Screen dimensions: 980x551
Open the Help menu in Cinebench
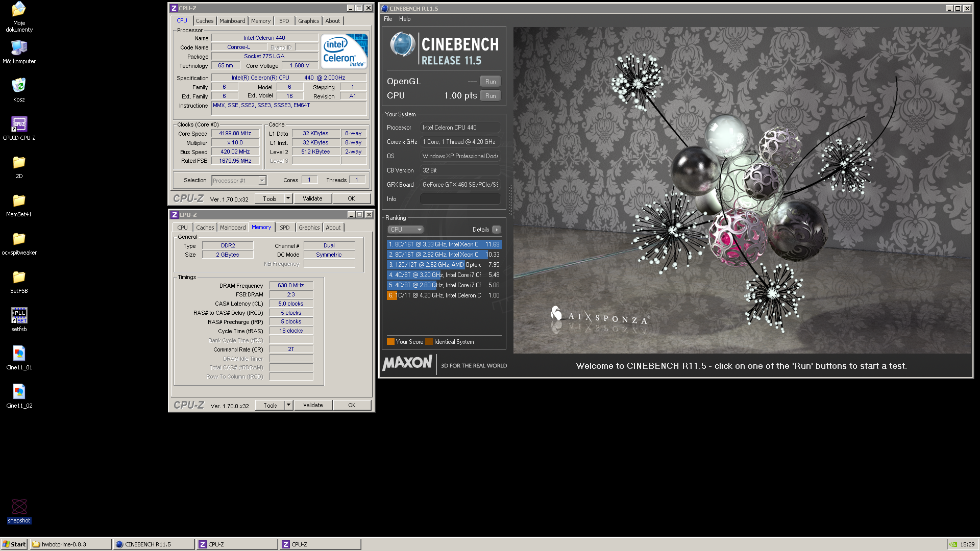tap(405, 19)
